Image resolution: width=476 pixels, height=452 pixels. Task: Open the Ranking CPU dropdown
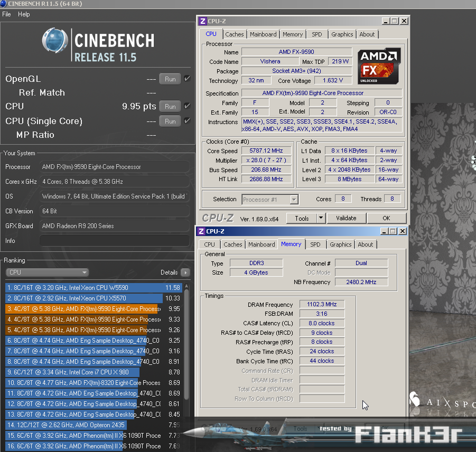[47, 272]
